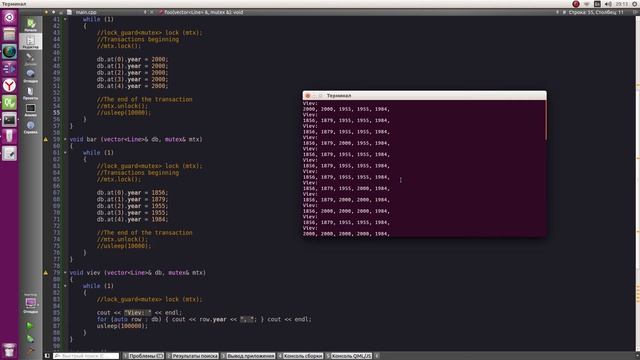Click code line db.at(0).year = 1856
This screenshot has height=360, width=640.
coord(132,193)
